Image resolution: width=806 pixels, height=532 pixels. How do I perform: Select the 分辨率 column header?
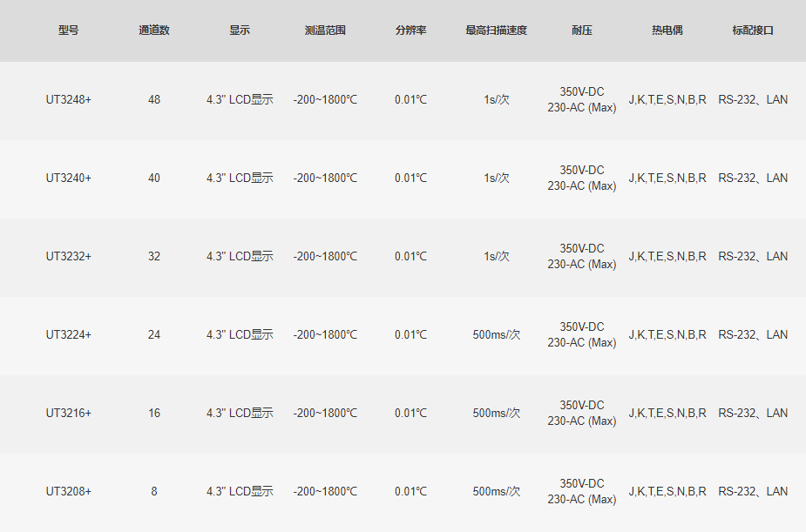[410, 30]
